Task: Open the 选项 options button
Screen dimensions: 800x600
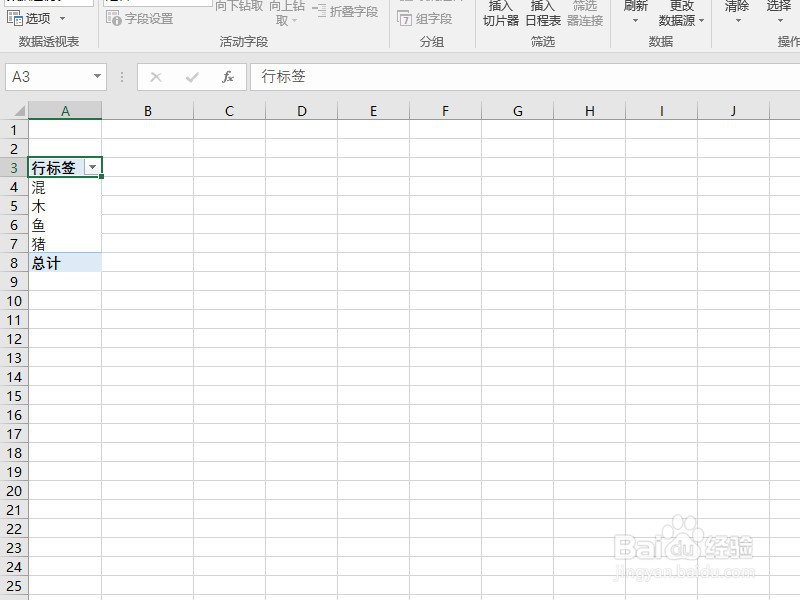Action: 29,18
